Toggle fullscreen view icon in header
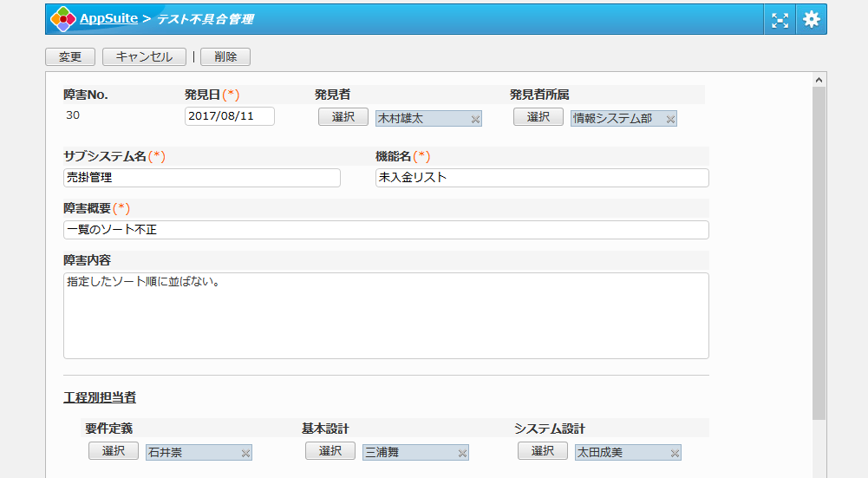The width and height of the screenshot is (868, 478). tap(780, 20)
